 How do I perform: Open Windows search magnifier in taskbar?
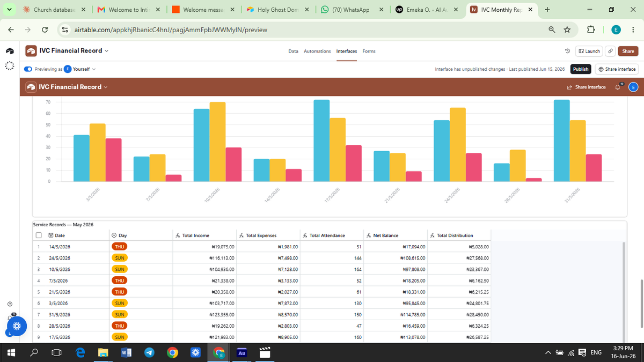pos(33,353)
